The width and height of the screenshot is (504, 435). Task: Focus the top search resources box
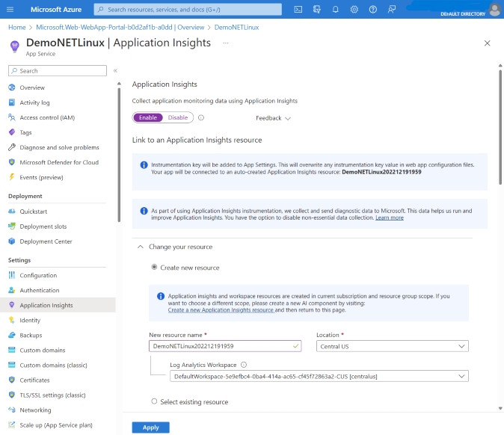188,9
